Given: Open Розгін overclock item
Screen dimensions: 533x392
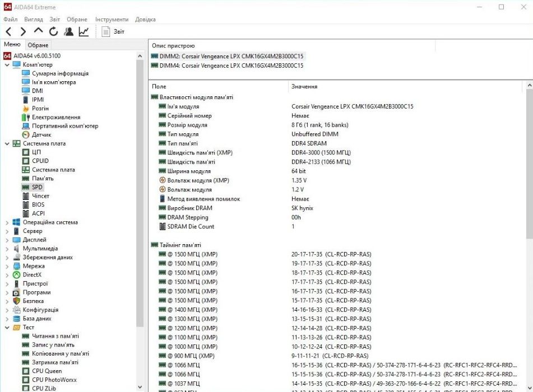Looking at the screenshot, I should click(40, 109).
